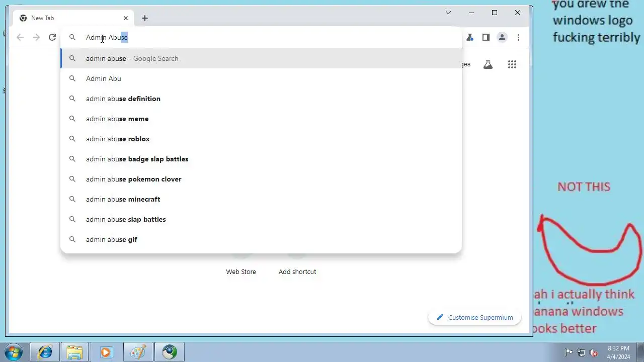Open the Google apps grid
The height and width of the screenshot is (362, 644).
(x=512, y=64)
